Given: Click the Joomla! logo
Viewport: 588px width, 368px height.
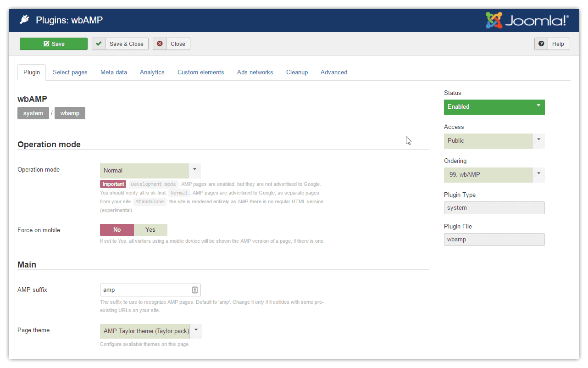Looking at the screenshot, I should click(527, 20).
